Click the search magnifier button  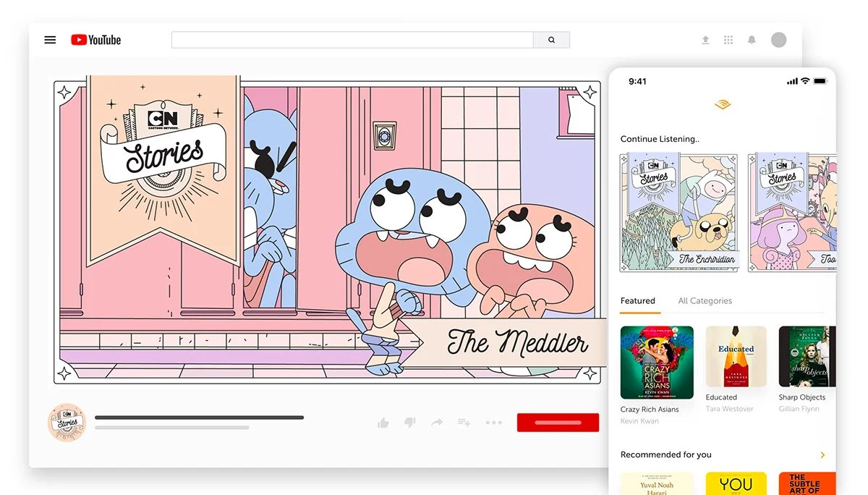552,40
